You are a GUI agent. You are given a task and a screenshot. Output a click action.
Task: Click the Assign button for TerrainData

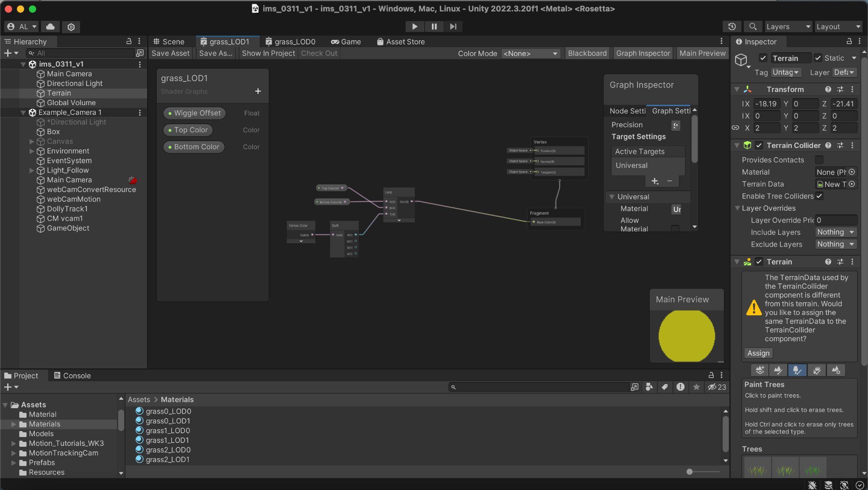[x=758, y=353]
